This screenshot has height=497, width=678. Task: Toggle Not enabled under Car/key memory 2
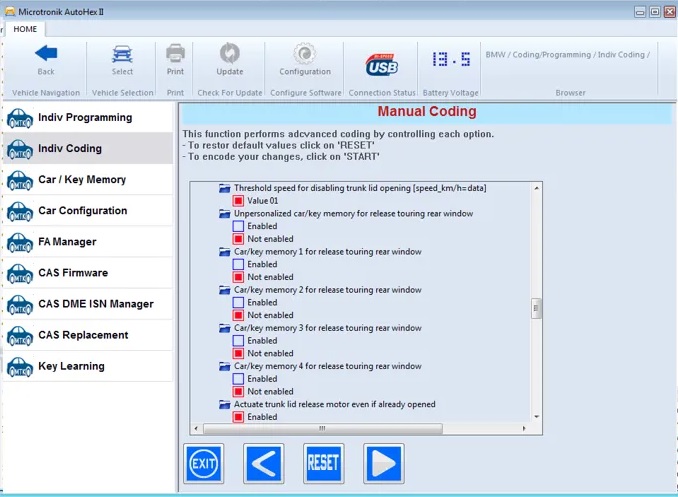238,315
